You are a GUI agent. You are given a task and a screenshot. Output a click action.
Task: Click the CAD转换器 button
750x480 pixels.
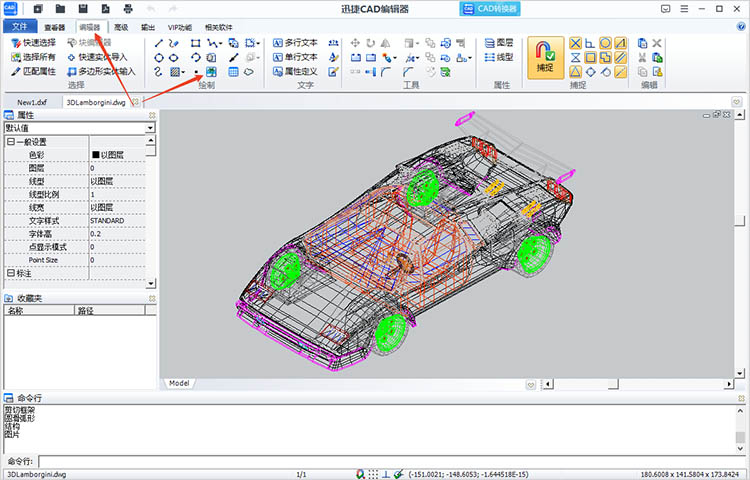click(490, 9)
